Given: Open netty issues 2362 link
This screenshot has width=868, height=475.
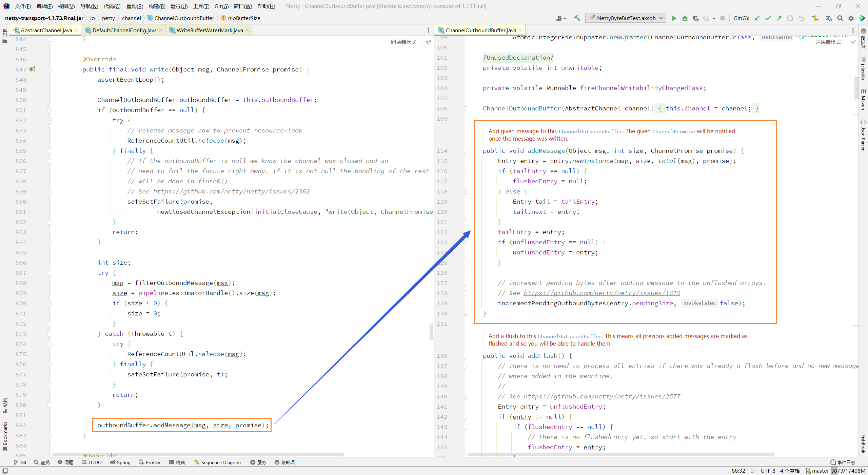Looking at the screenshot, I should [x=231, y=191].
